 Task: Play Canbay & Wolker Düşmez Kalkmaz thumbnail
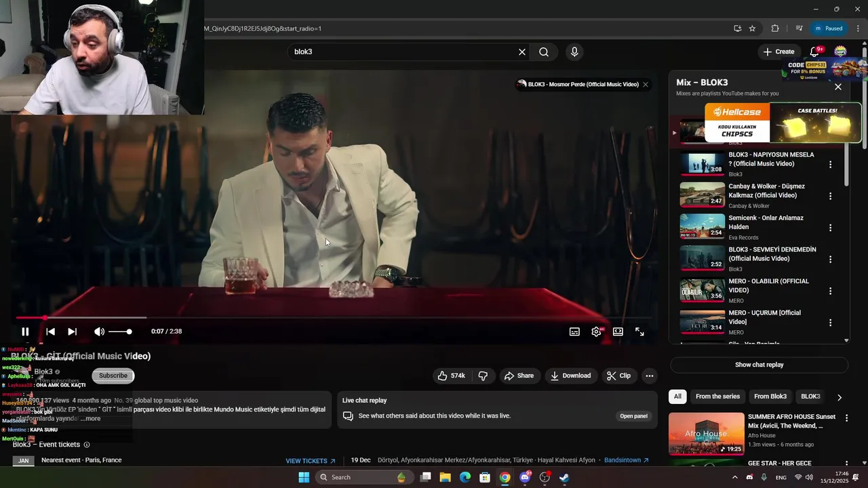click(x=703, y=195)
